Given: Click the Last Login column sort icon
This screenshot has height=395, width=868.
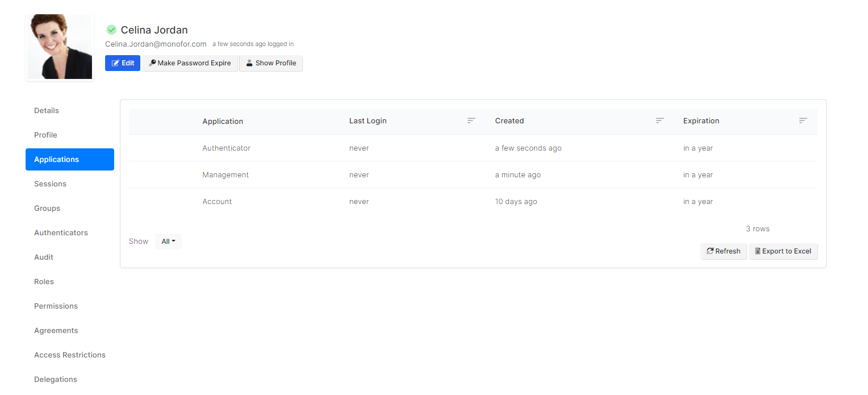Looking at the screenshot, I should [x=471, y=120].
